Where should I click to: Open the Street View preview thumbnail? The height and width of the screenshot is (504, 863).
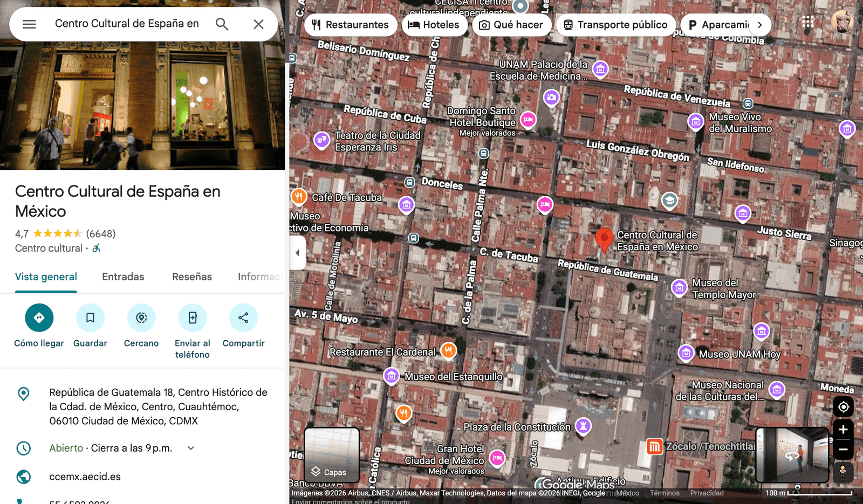(792, 455)
